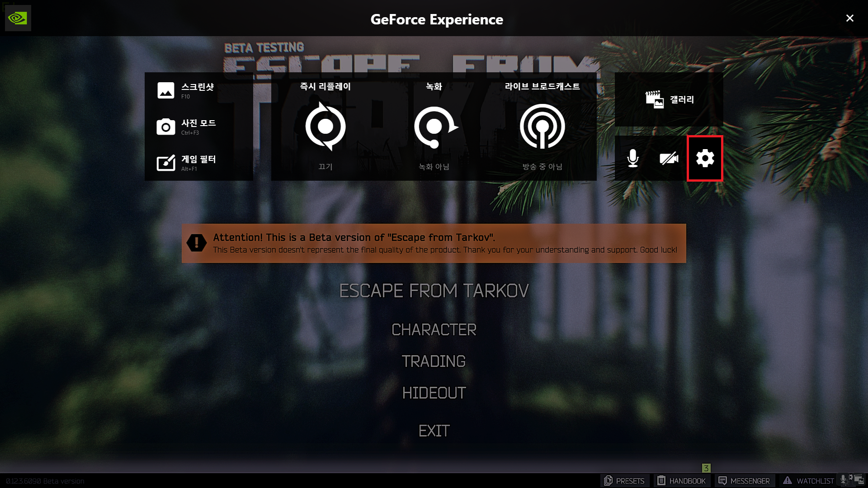Open the 녹화 record menu

tap(434, 127)
